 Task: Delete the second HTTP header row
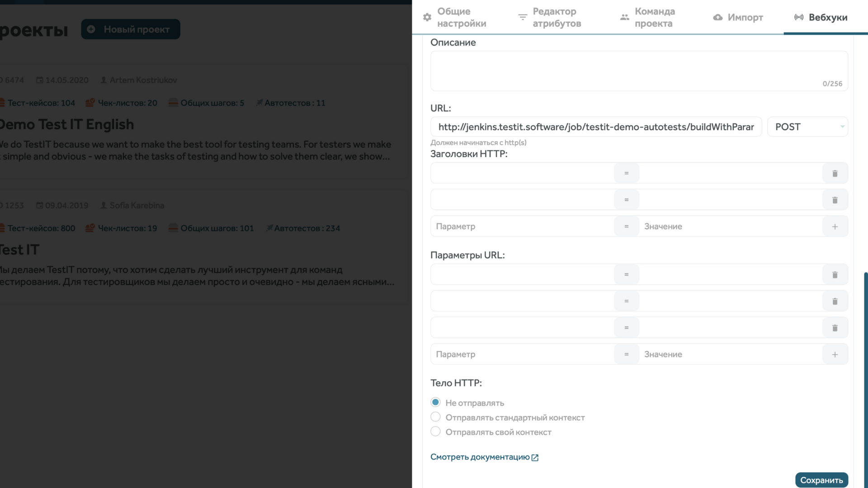click(835, 200)
